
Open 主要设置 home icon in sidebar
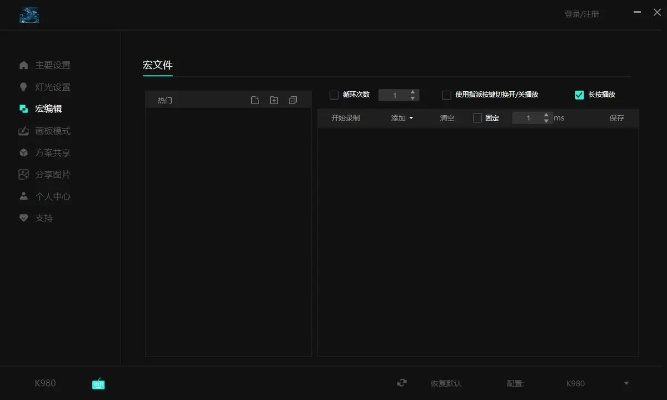click(24, 65)
